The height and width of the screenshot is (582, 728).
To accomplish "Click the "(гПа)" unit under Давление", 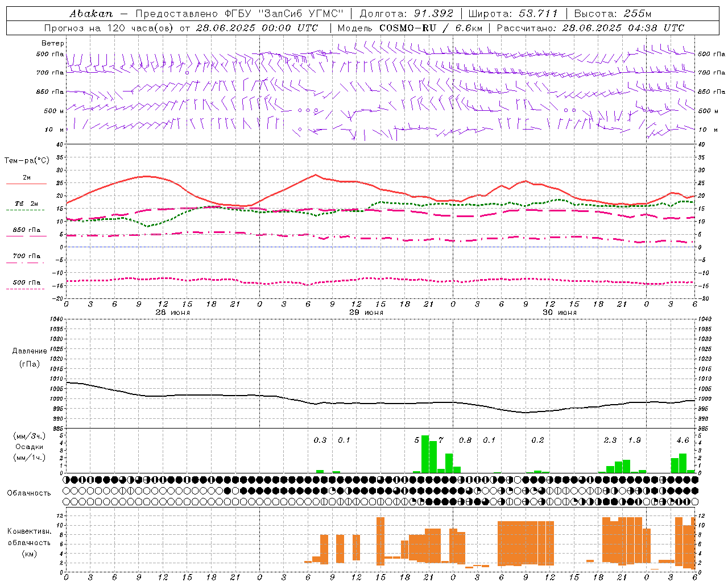I will 30,364.
